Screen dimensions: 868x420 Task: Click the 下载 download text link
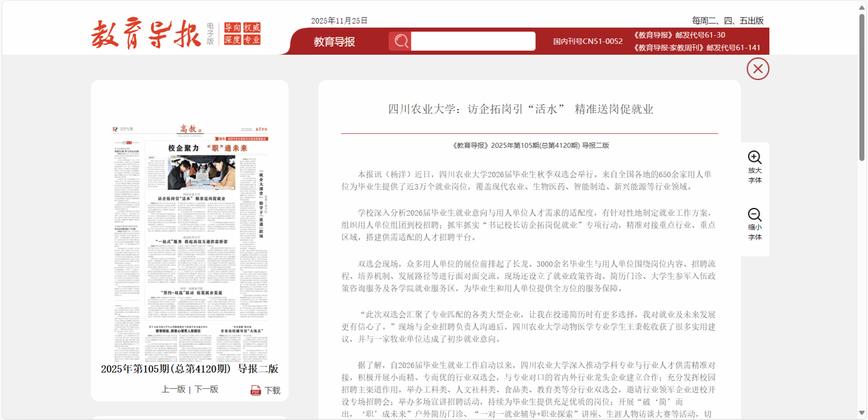(x=272, y=390)
